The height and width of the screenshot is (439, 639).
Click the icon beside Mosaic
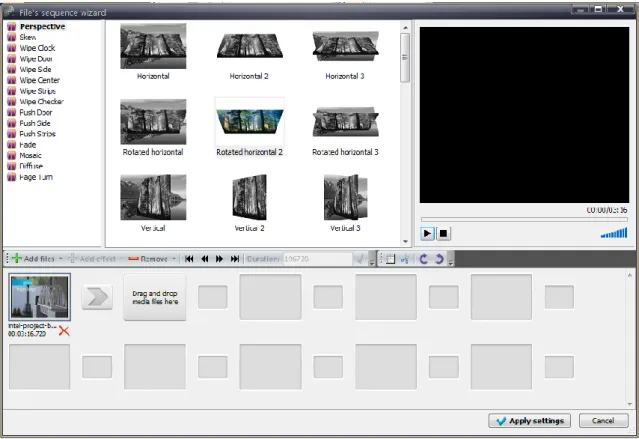[12, 155]
